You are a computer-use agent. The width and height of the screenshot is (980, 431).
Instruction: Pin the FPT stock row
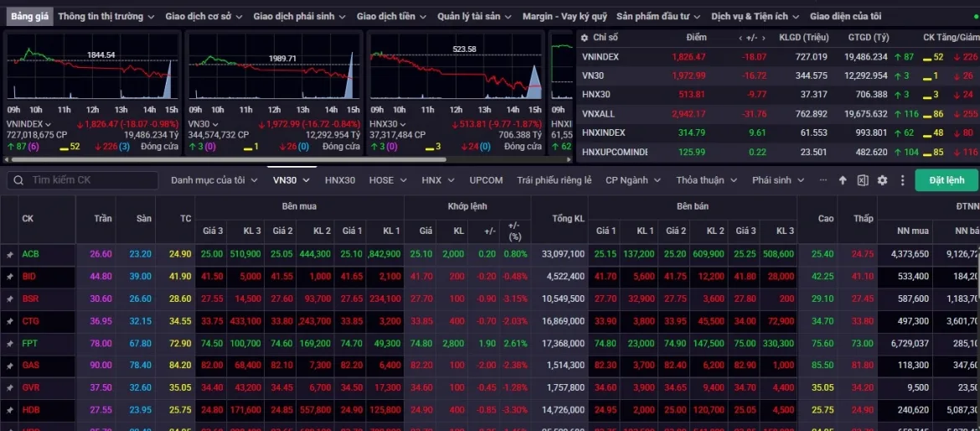[9, 344]
